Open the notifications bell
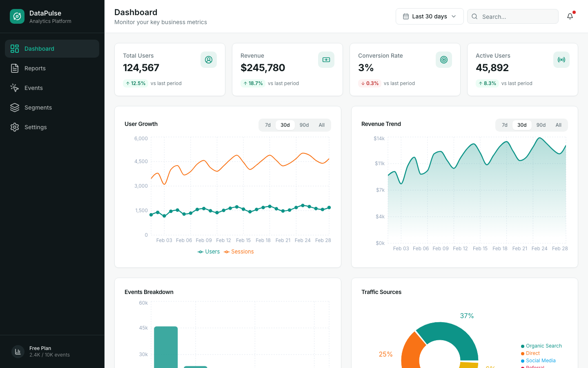Viewport: 588px width, 368px height. (570, 16)
